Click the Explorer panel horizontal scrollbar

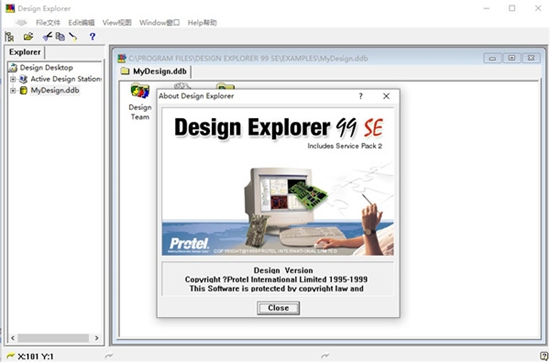[x=54, y=338]
